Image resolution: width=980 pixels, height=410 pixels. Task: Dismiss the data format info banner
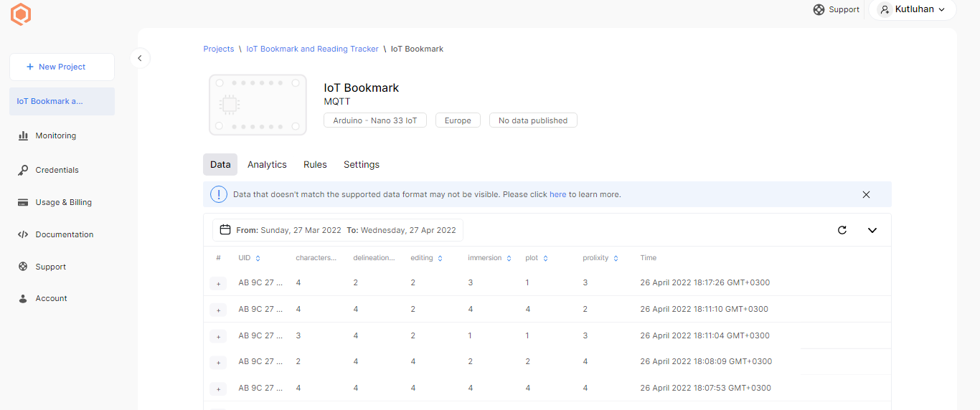(x=866, y=194)
